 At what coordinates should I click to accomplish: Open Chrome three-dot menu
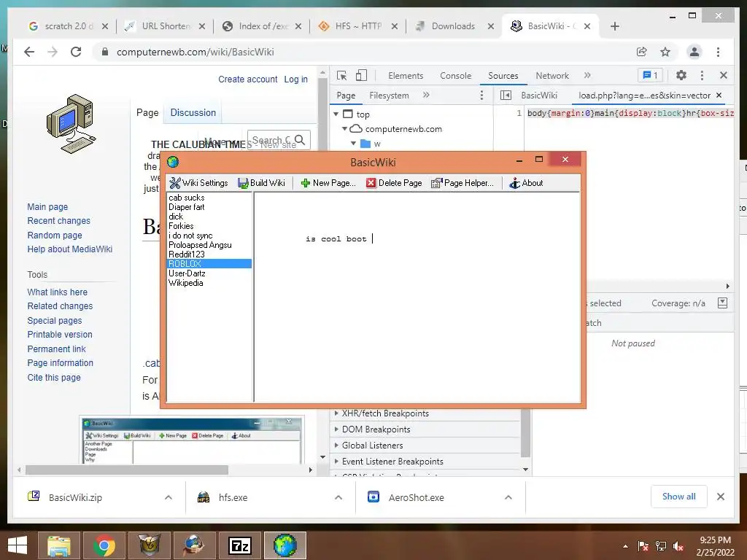(x=718, y=52)
